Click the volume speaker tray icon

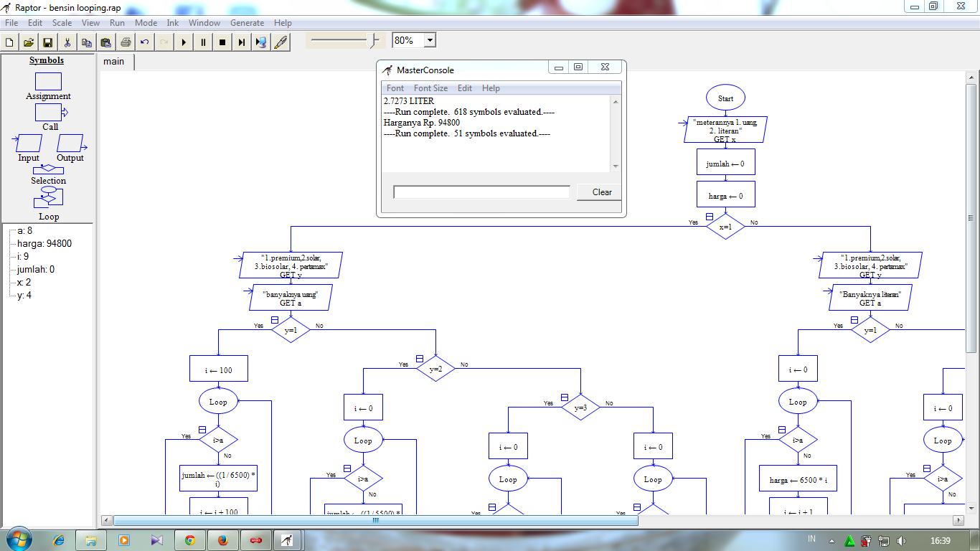902,540
